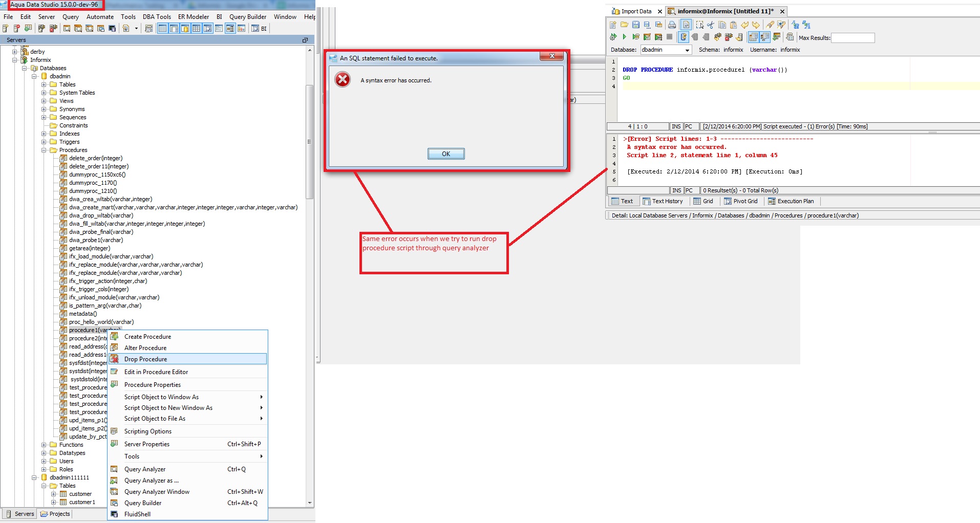Switch to the Text History tab
Screen dimensions: 980x523
(x=663, y=201)
